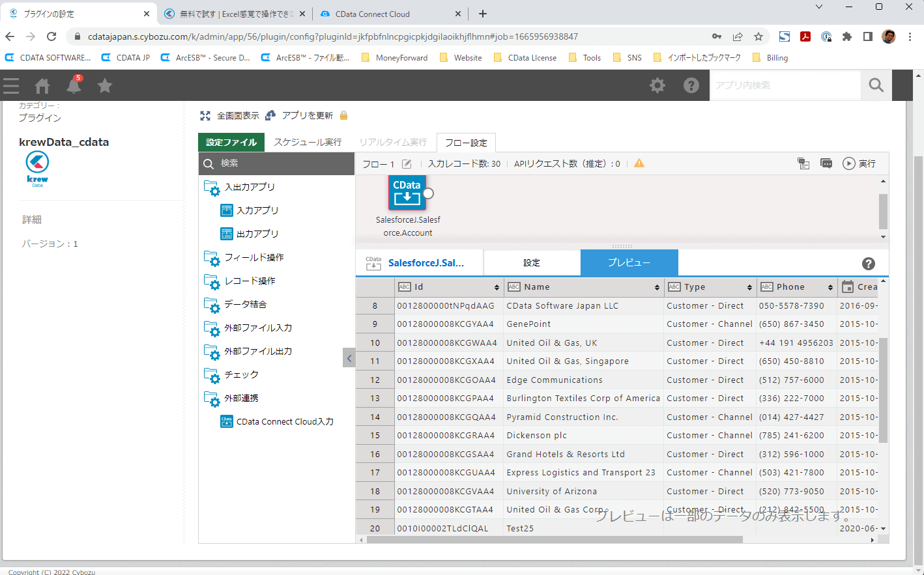Sort by the Name column arrow
The height and width of the screenshot is (575, 924).
pyautogui.click(x=657, y=287)
